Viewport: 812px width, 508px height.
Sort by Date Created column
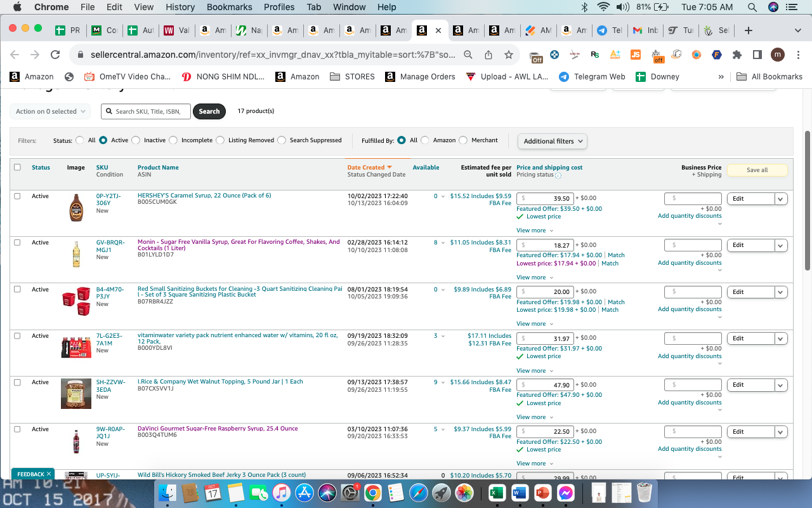coord(370,168)
